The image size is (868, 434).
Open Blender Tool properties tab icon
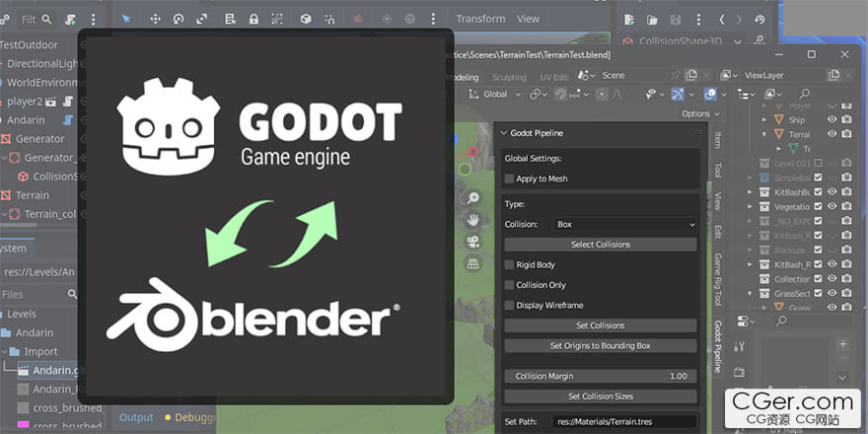[x=739, y=346]
